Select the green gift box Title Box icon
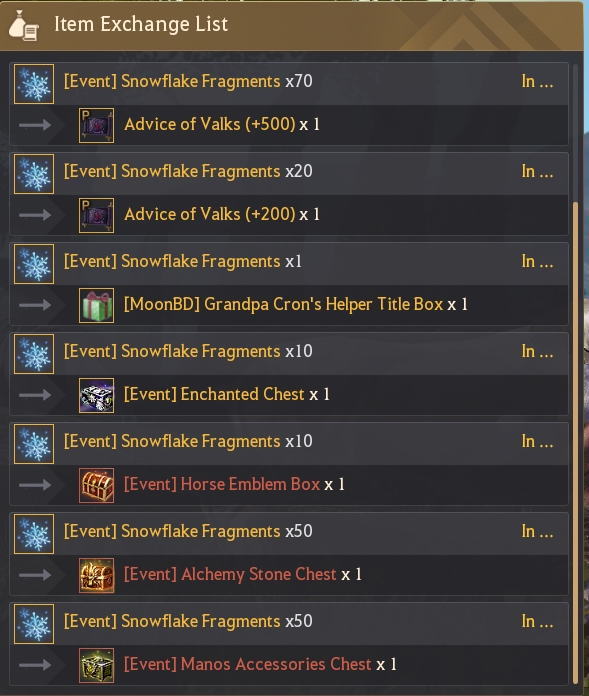 click(96, 305)
